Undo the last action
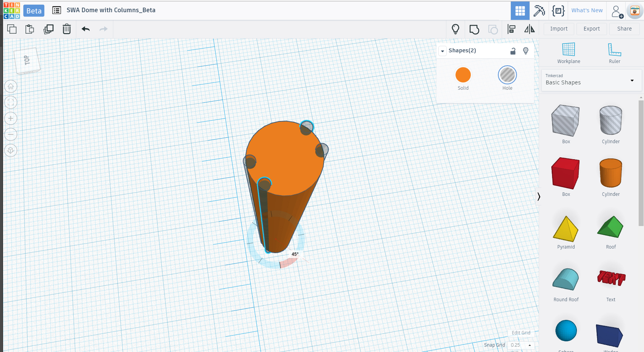 (x=85, y=29)
